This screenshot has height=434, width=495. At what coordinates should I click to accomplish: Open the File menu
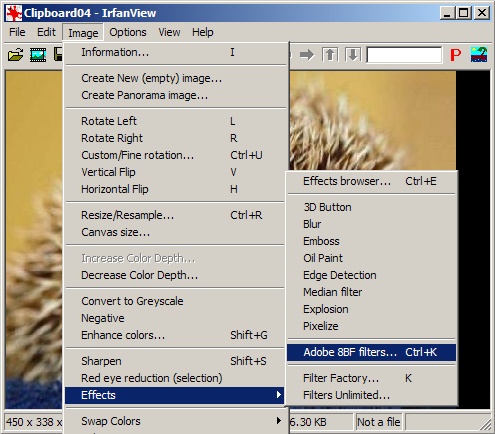pyautogui.click(x=17, y=32)
